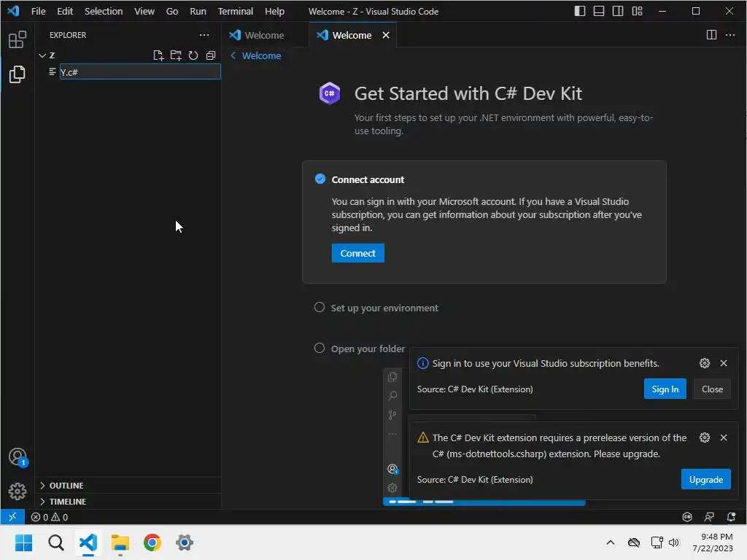The image size is (747, 560).
Task: Open File Explorer from taskbar
Action: [120, 542]
